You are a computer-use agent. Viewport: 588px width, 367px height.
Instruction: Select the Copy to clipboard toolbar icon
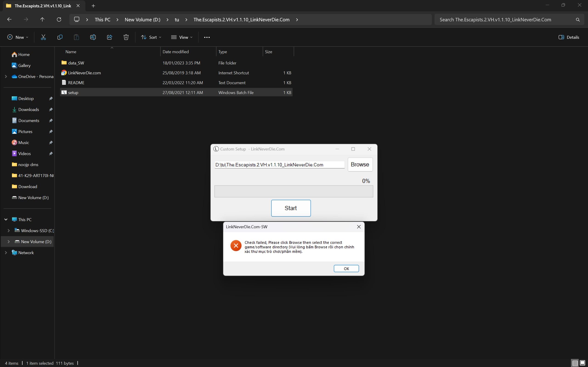click(x=60, y=37)
